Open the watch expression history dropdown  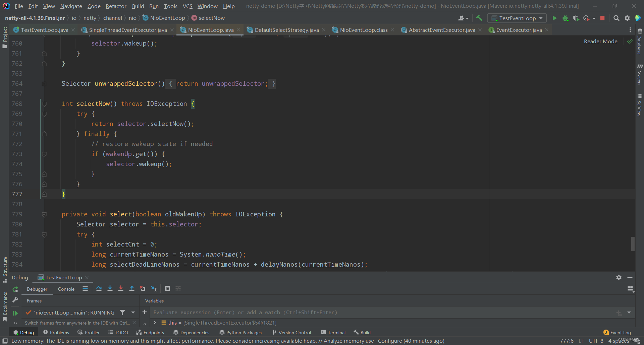(x=629, y=313)
